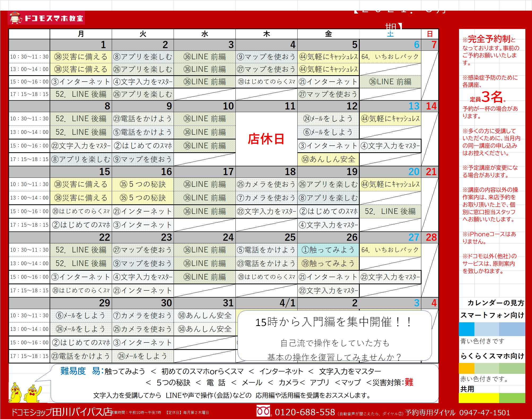Screen dimensions: 532x419
Task: Click 64. いちおしパック on the 6th
Action: tap(390, 57)
